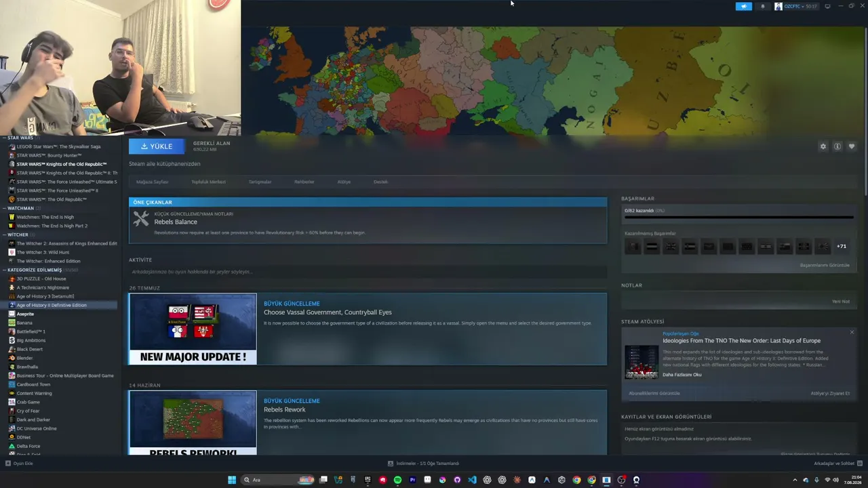Select STAR WARS Knights of the Old Republic
The image size is (868, 488).
point(62,164)
